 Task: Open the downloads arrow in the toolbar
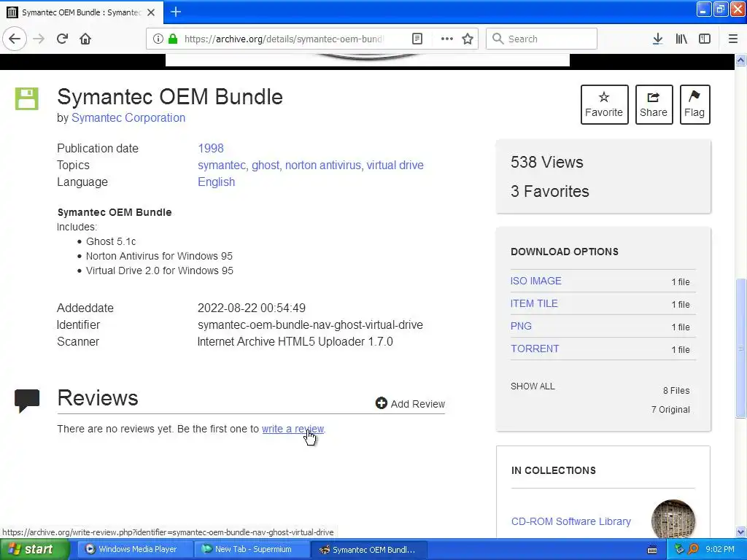click(657, 39)
